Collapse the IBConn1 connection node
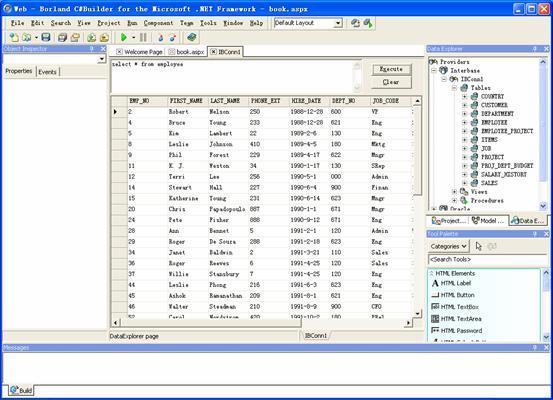Image resolution: width=553 pixels, height=400 pixels. [x=444, y=79]
